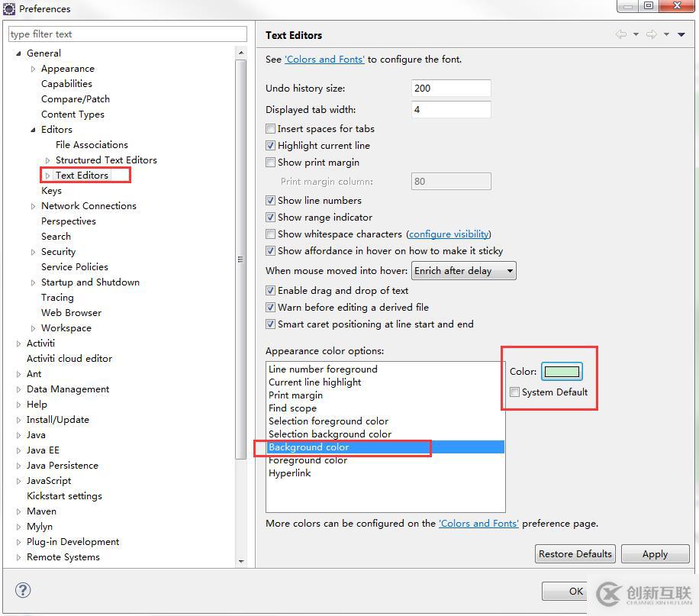Enable Show print margin checkbox

tap(270, 163)
